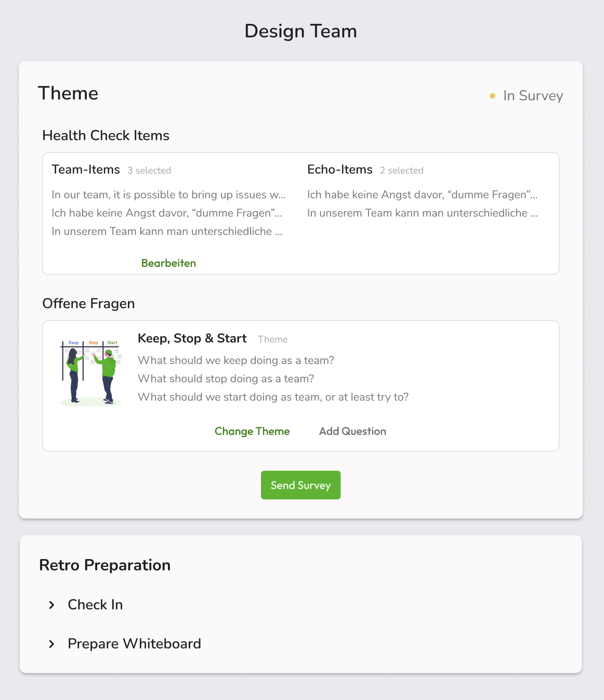
Task: Select the Team-Items heading
Action: coord(86,170)
